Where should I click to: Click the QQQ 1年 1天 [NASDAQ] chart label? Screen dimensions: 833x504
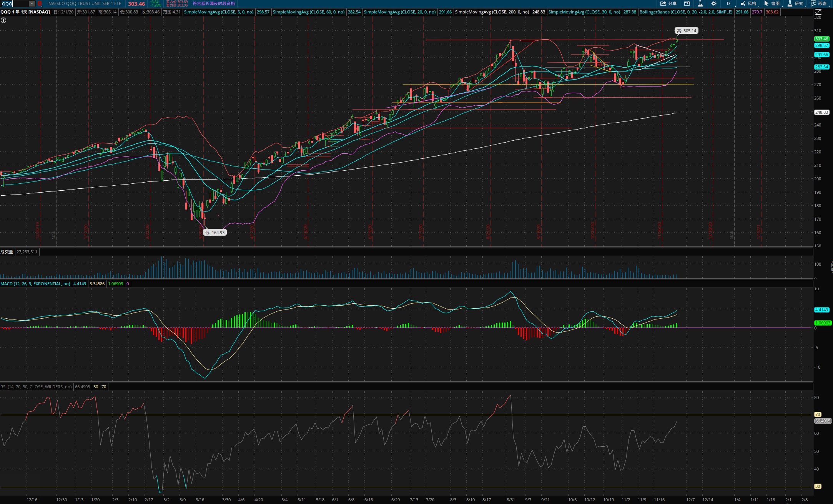tap(25, 12)
